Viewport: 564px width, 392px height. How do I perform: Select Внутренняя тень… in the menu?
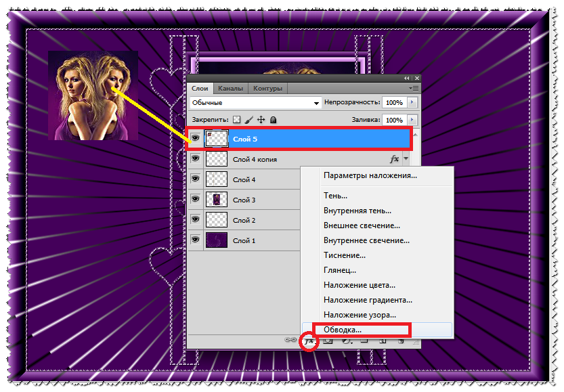[357, 211]
